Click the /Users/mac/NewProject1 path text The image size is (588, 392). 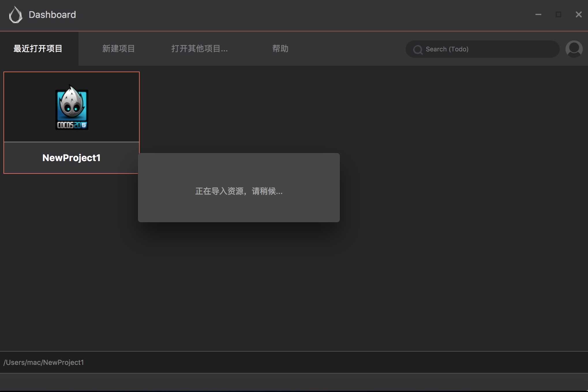pos(44,362)
